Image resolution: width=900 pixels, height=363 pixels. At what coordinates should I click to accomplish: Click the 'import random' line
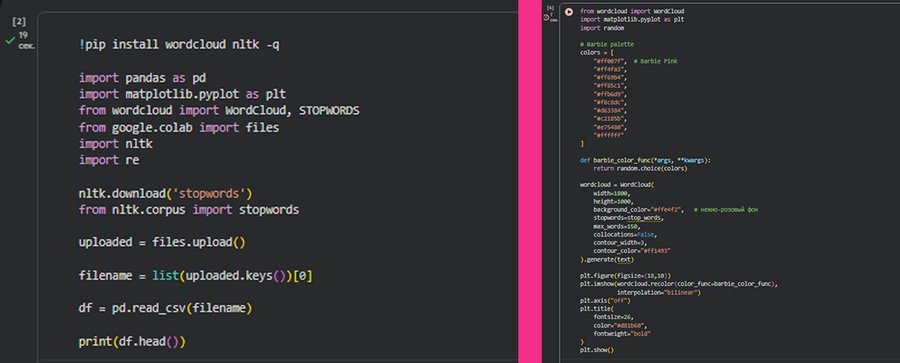[x=602, y=28]
